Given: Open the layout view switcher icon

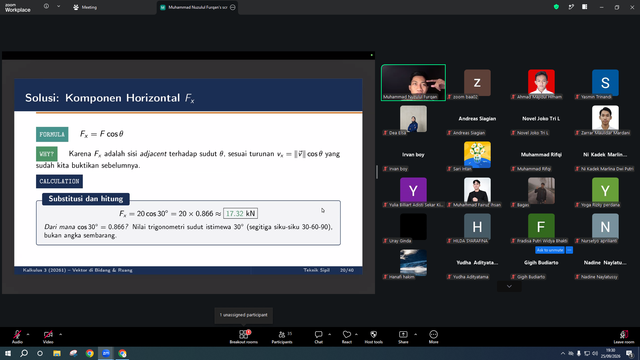Looking at the screenshot, I should click(584, 7).
